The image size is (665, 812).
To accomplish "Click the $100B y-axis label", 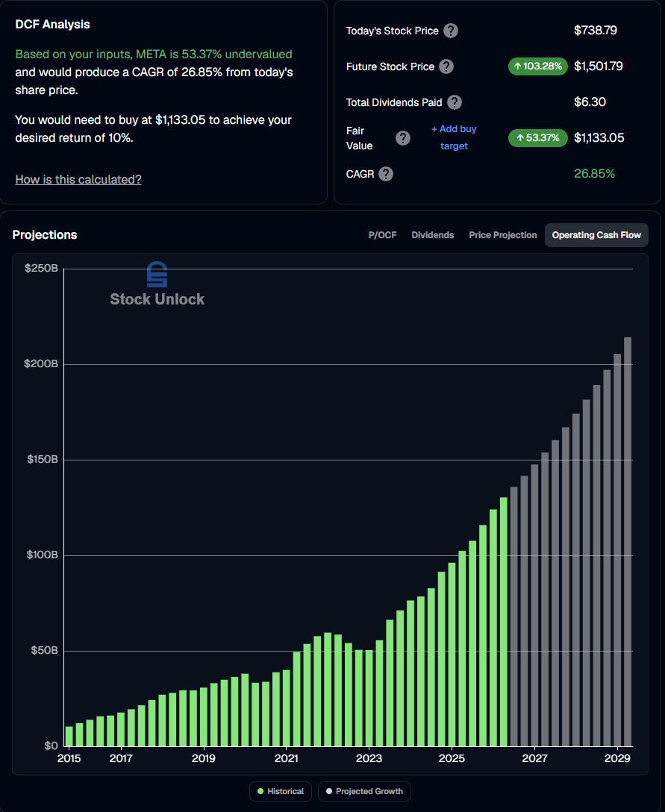I will (x=42, y=555).
